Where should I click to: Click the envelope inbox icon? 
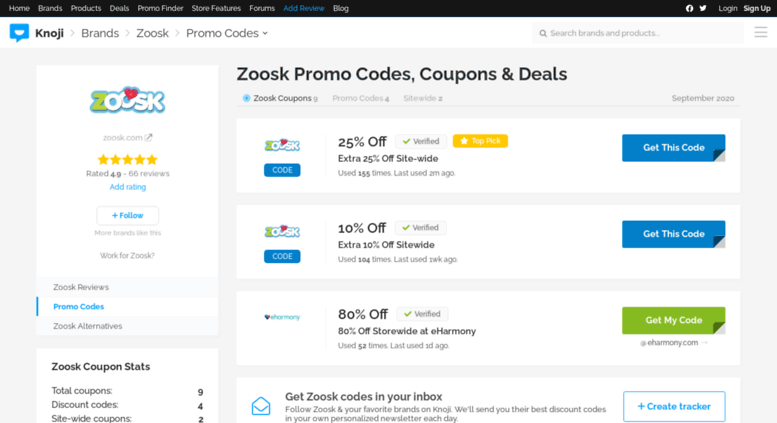[x=261, y=406]
